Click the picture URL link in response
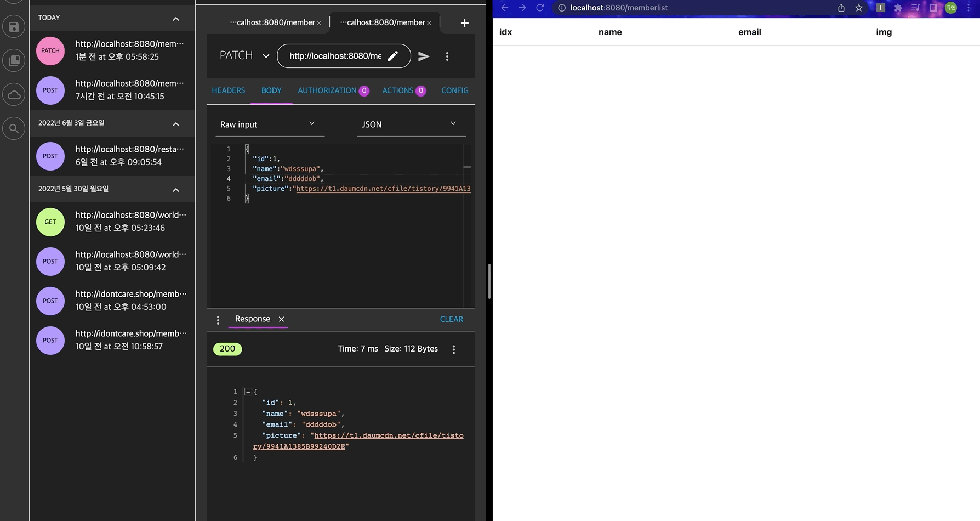Image resolution: width=980 pixels, height=521 pixels. [358, 441]
